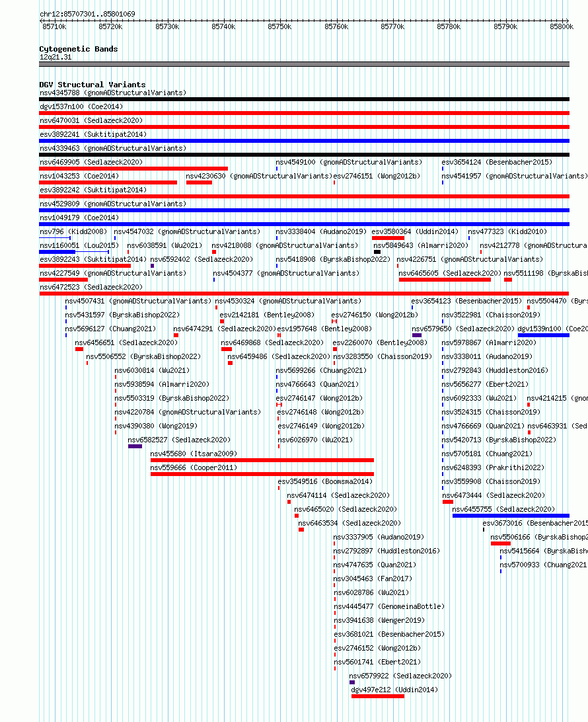Click nsv6469905 (Sedlazeck2020) label
588x722 pixels.
click(91, 161)
